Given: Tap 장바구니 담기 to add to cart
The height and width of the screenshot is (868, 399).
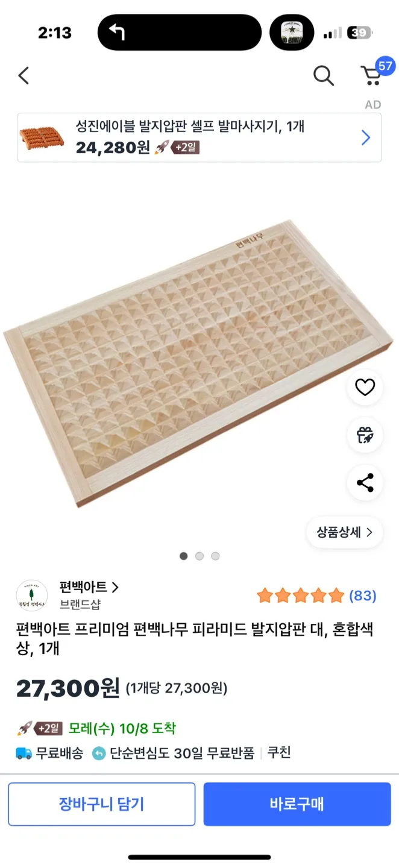Looking at the screenshot, I should click(101, 804).
